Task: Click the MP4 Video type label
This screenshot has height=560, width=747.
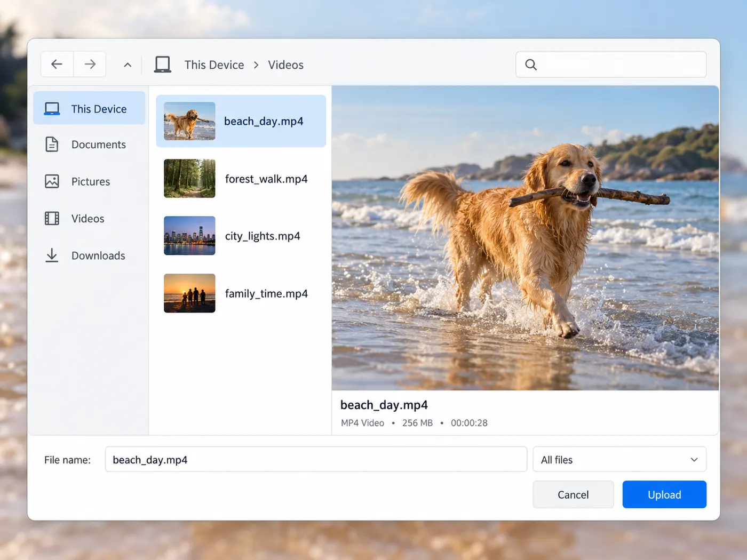Action: click(x=362, y=423)
